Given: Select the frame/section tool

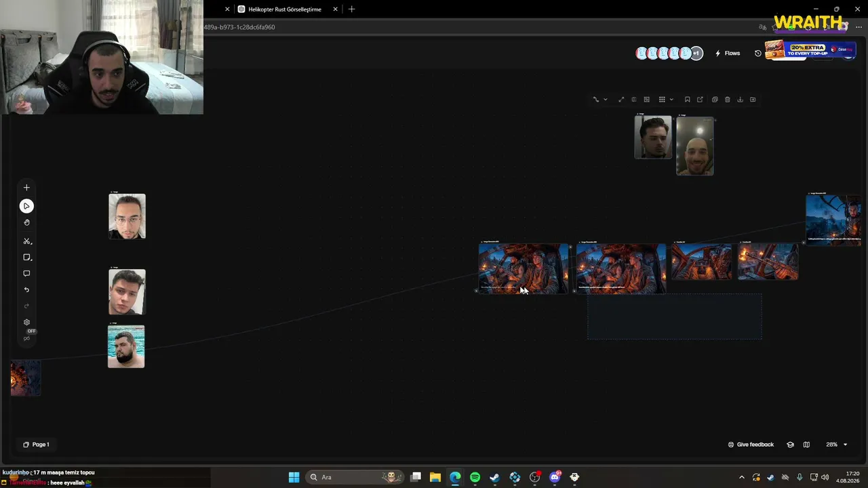Looking at the screenshot, I should tap(26, 258).
